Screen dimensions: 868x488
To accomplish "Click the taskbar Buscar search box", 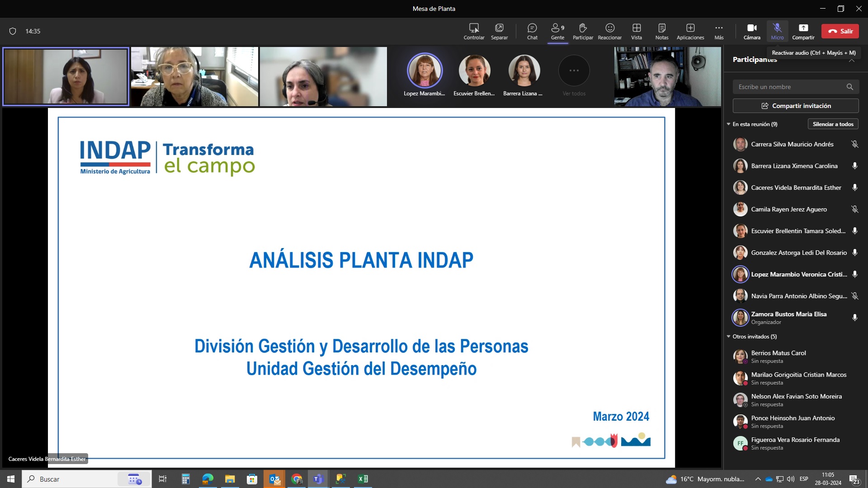I will pos(87,479).
